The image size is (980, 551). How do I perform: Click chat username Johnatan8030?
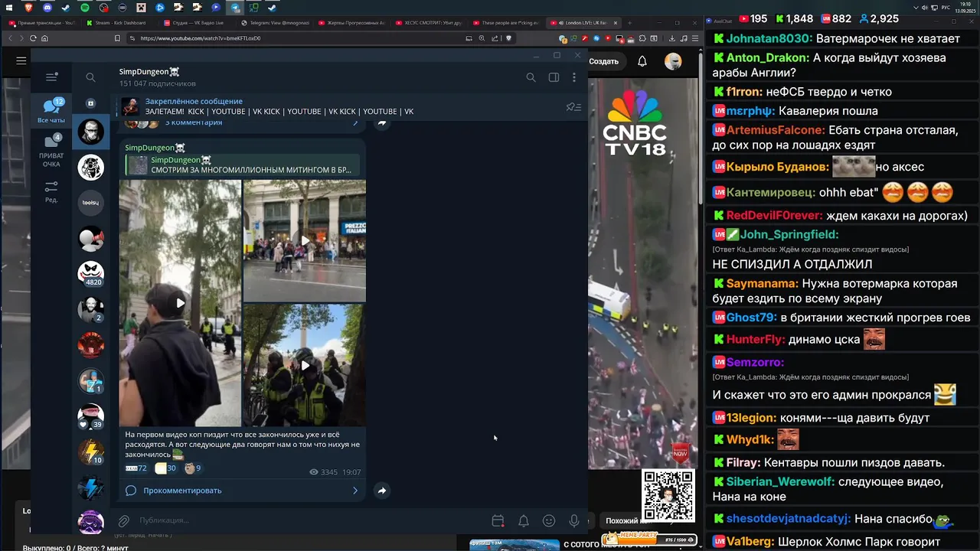tap(769, 38)
